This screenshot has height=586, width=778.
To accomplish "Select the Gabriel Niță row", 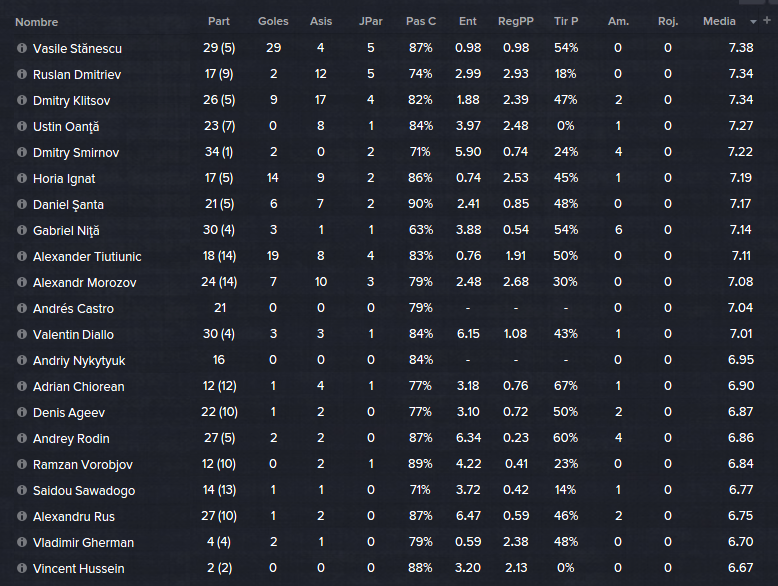I will pyautogui.click(x=385, y=230).
